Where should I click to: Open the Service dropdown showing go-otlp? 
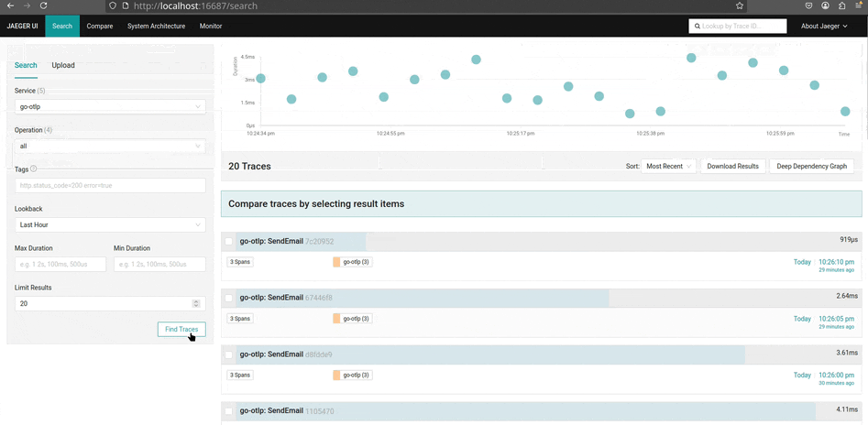(x=110, y=107)
